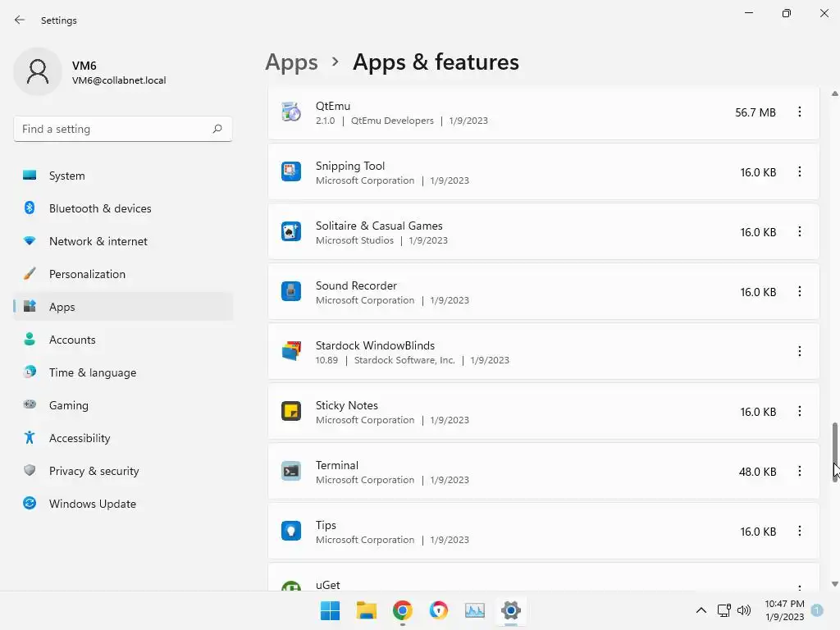The width and height of the screenshot is (840, 630).
Task: Click the search magnifier icon
Action: point(217,129)
